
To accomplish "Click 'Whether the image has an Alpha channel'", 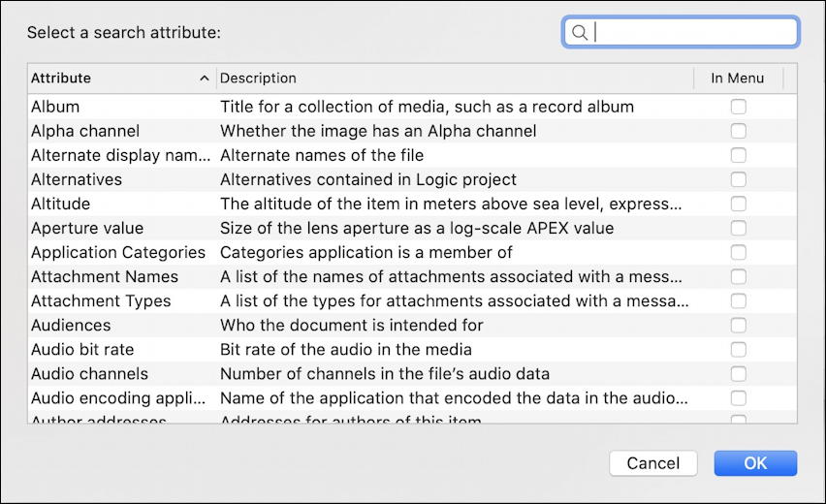I will pos(378,131).
